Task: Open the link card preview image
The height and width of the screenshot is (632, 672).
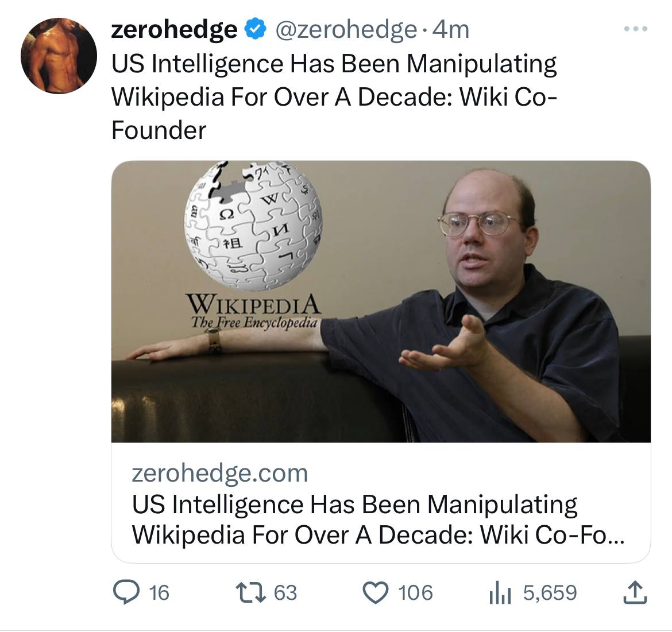Action: click(381, 301)
